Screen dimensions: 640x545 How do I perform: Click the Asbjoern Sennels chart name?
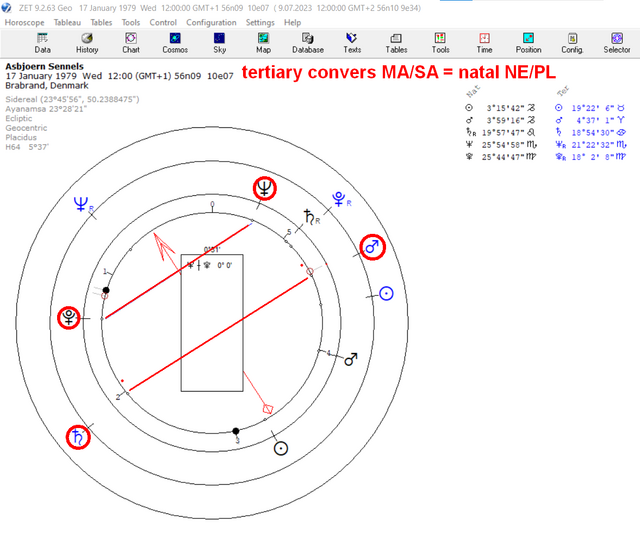44,66
